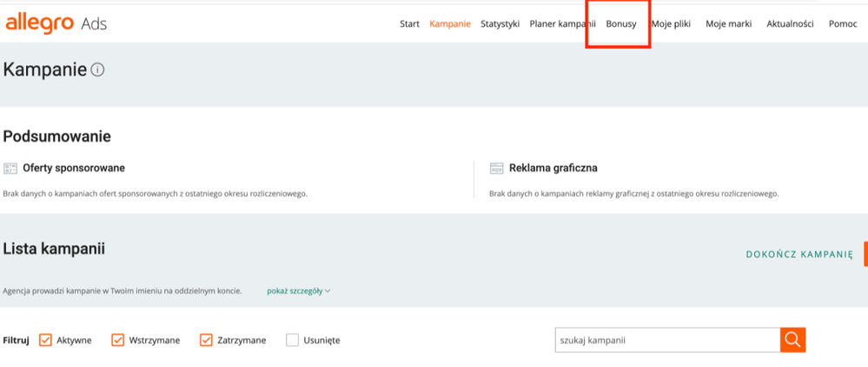The image size is (868, 367).
Task: Navigate to Moje marki
Action: pyautogui.click(x=728, y=24)
